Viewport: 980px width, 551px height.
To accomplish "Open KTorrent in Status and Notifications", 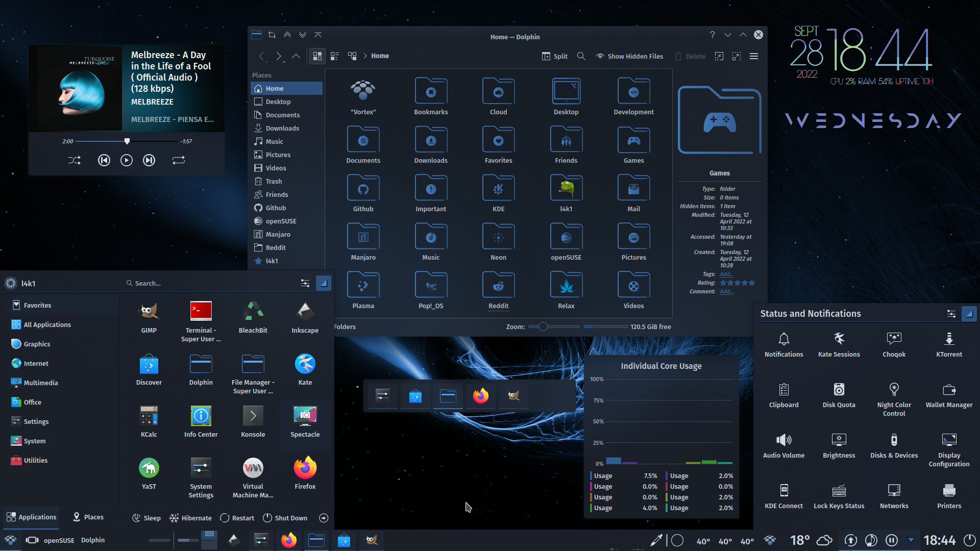I will tap(949, 344).
